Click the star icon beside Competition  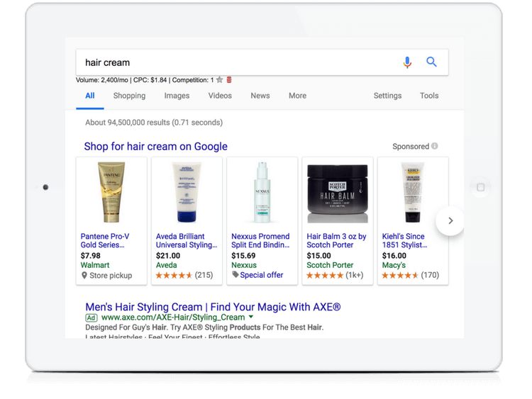[x=220, y=80]
